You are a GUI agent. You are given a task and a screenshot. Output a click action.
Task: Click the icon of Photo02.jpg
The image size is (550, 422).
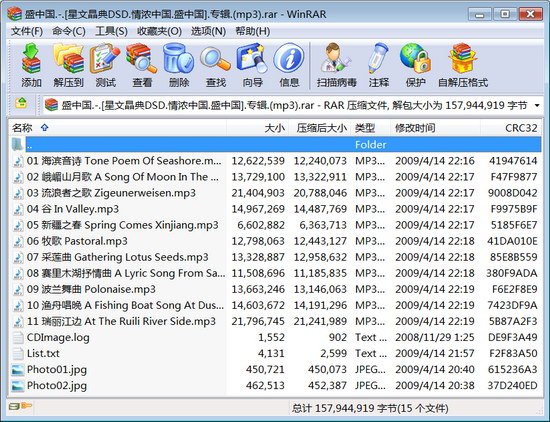(18, 386)
